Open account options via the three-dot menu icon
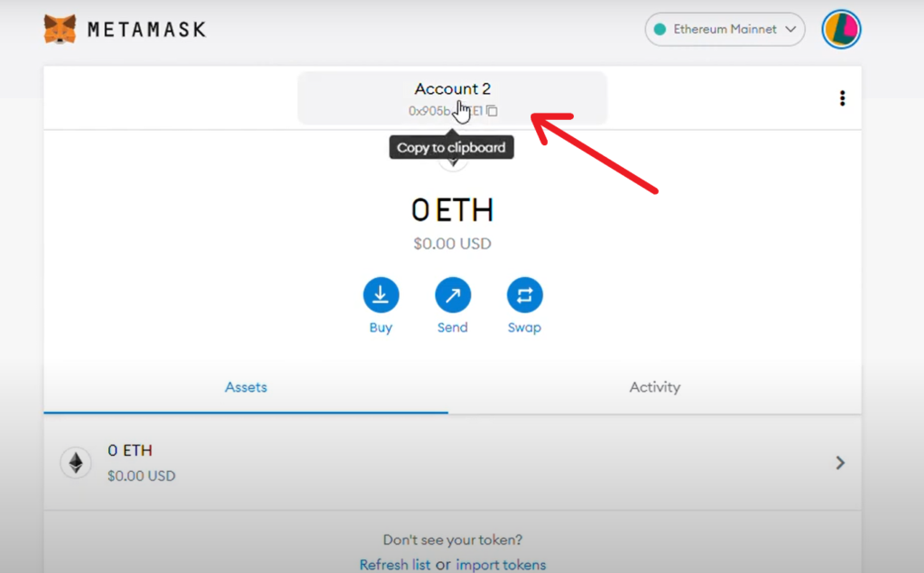Image resolution: width=924 pixels, height=573 pixels. click(x=842, y=97)
